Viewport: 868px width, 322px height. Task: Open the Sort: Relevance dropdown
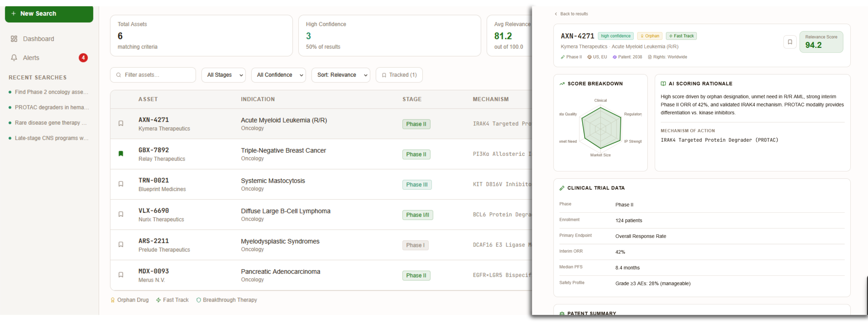(x=341, y=75)
